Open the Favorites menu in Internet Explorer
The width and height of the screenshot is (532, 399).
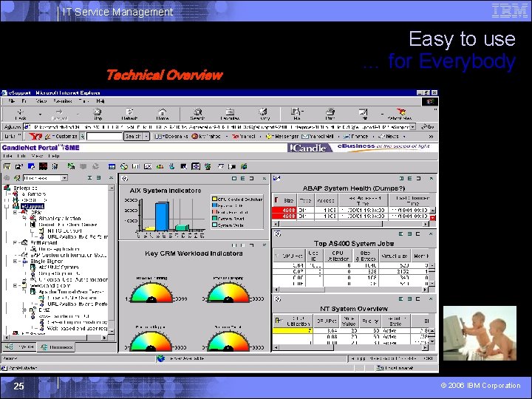[63, 101]
